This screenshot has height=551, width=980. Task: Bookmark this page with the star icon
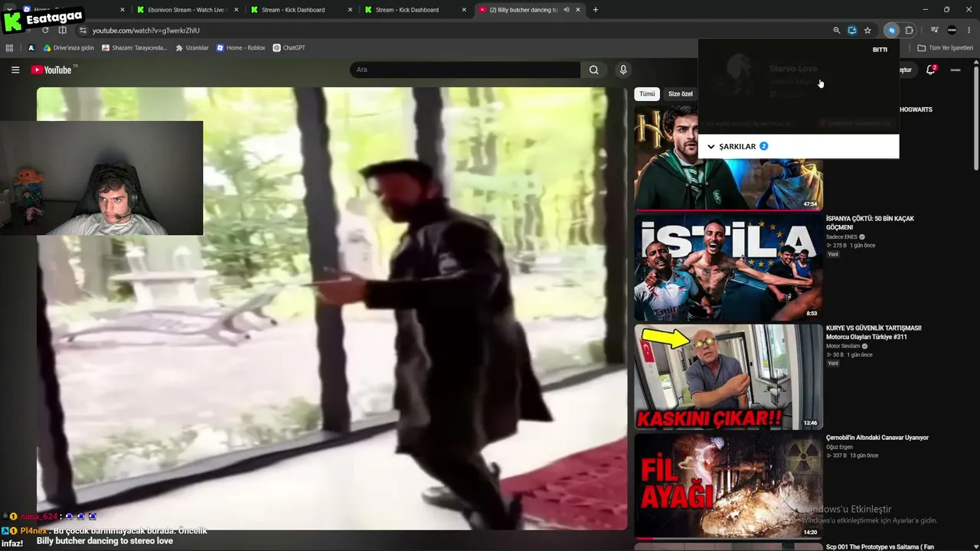867,31
